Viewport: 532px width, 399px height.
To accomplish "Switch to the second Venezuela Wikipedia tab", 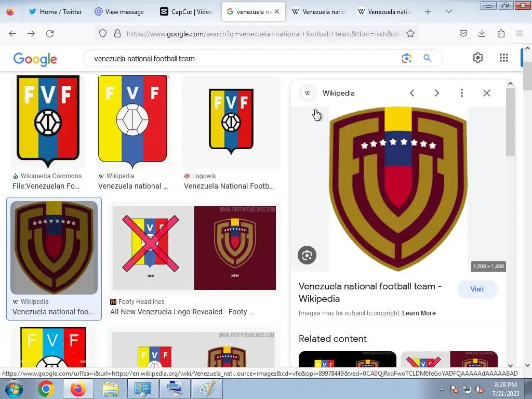I will click(x=384, y=12).
